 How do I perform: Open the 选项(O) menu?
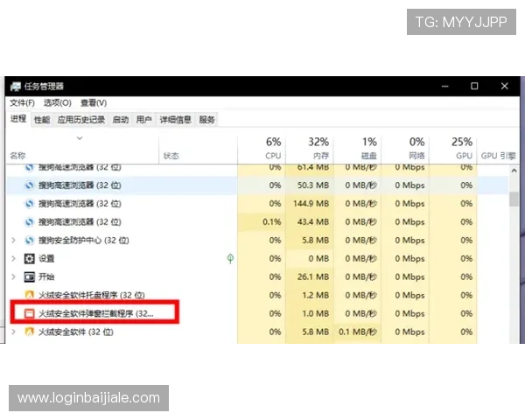[x=58, y=103]
